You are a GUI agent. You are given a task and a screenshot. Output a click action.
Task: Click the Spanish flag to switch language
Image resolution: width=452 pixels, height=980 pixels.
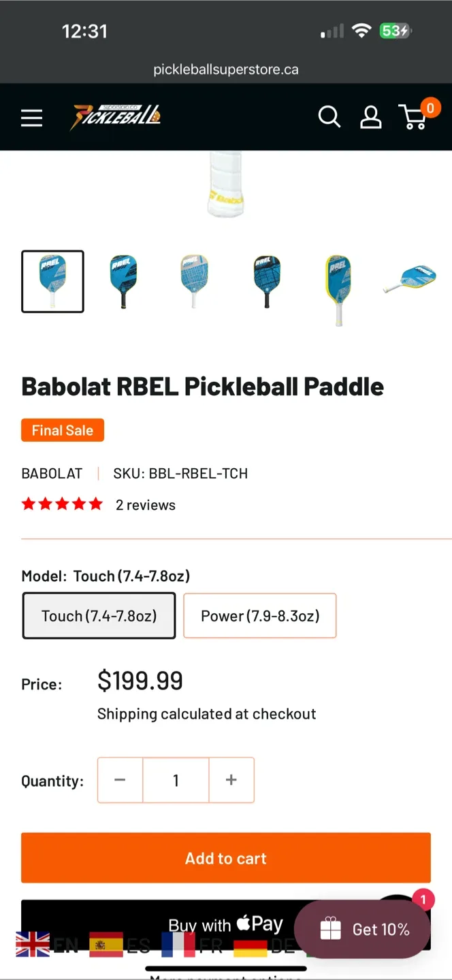coord(106,946)
